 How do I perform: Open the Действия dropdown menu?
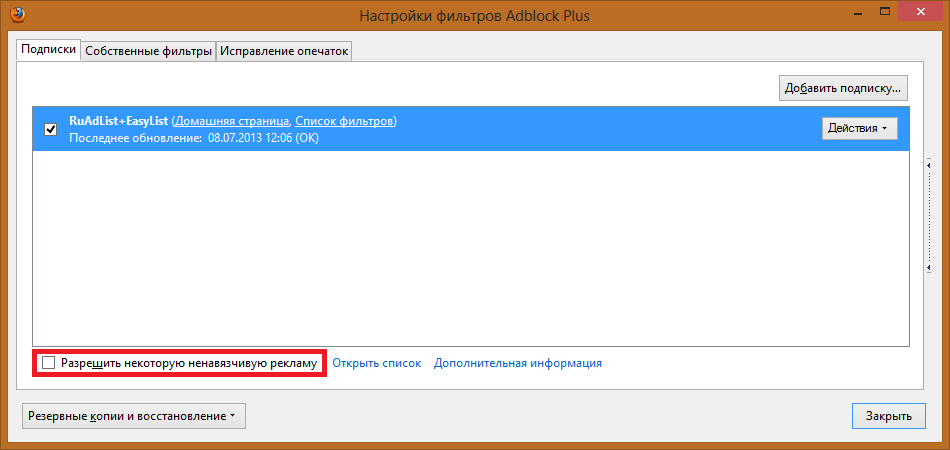pyautogui.click(x=859, y=128)
